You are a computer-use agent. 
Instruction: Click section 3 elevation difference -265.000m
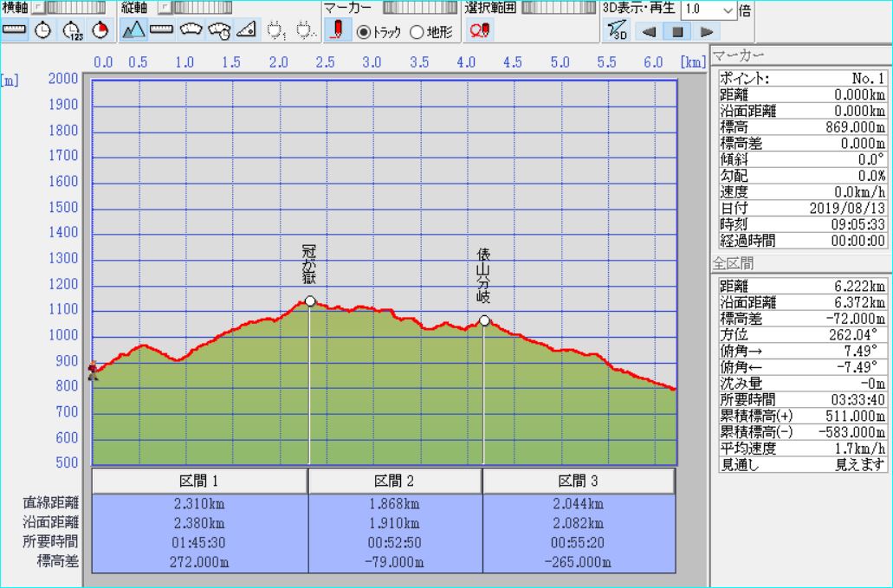coord(579,562)
